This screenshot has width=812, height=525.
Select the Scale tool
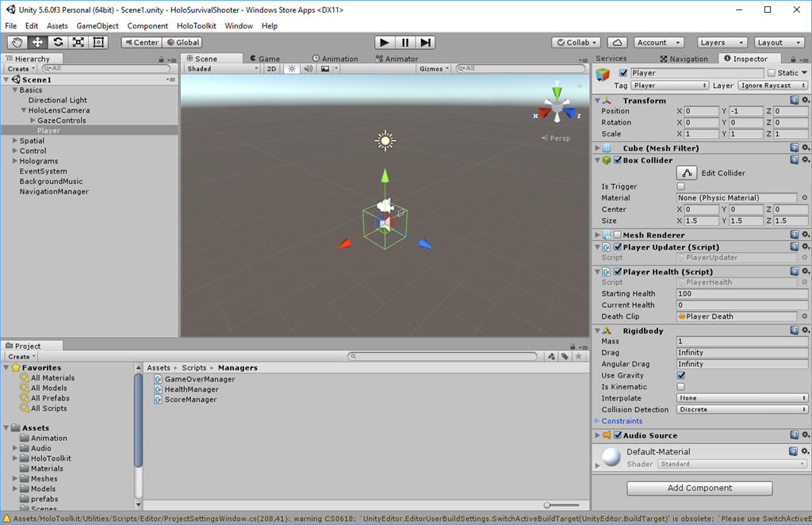79,43
